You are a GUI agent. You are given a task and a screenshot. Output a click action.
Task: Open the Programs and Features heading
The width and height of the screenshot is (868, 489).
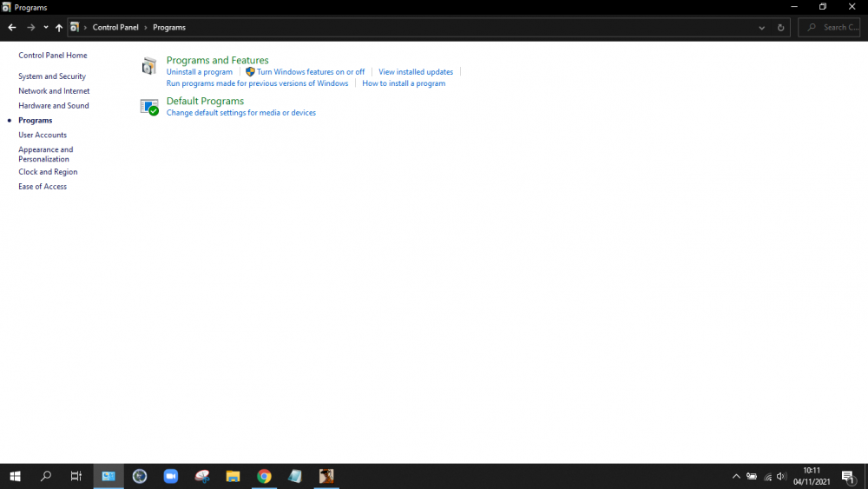(x=218, y=60)
